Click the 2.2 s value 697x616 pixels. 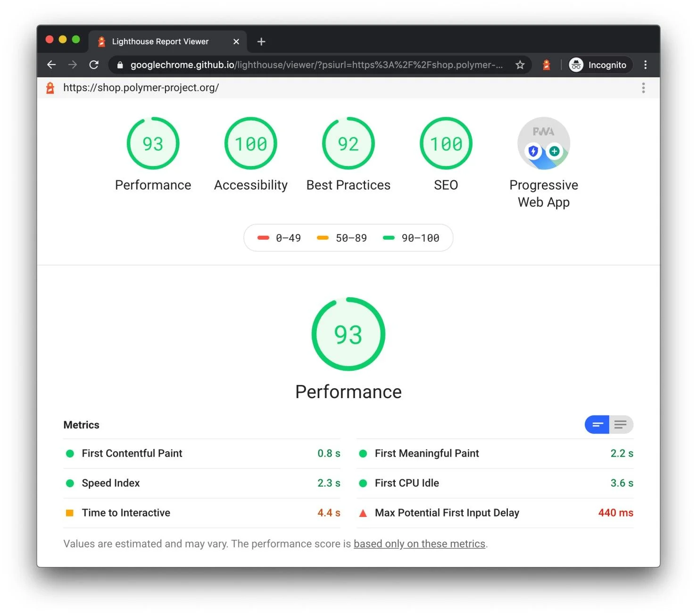[x=622, y=453]
